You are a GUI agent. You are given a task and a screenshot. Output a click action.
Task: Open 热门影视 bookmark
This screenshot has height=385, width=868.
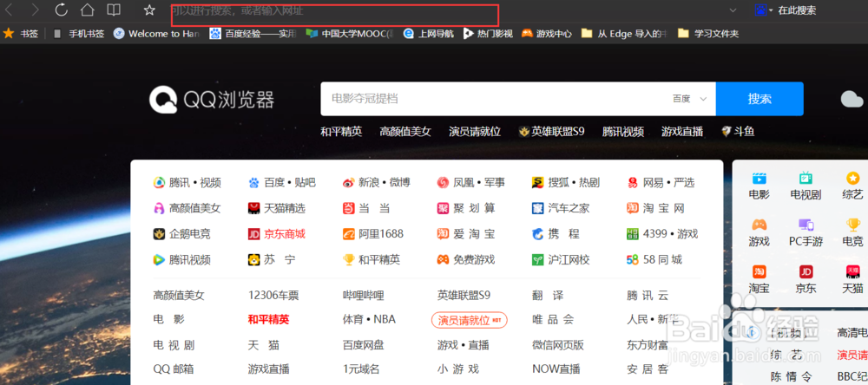488,34
